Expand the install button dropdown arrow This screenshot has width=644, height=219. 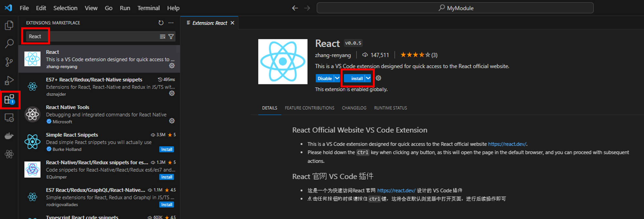click(368, 78)
